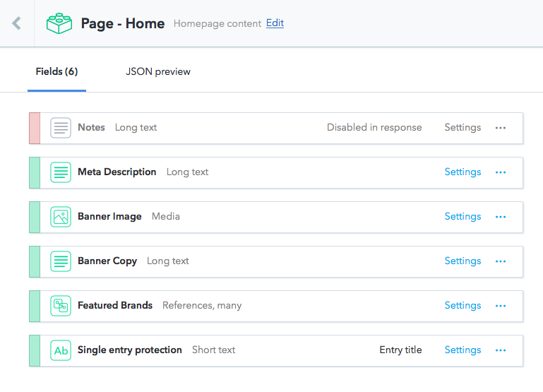Select the 'Meta Description' field name
Screen dimensions: 543x392
pyautogui.click(x=117, y=172)
